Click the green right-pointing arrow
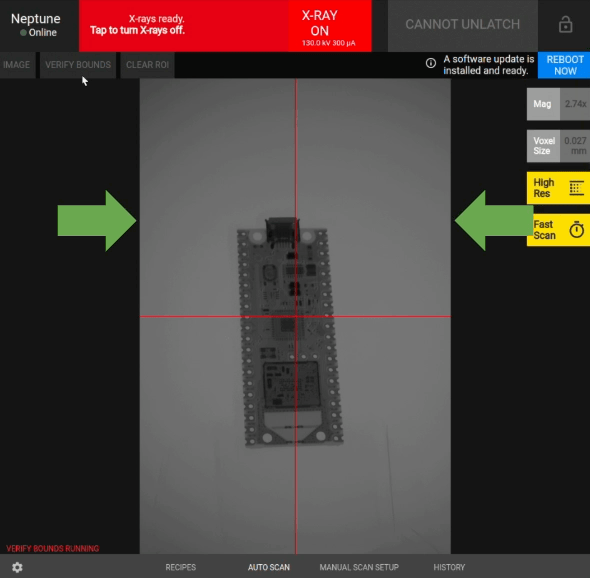This screenshot has width=590, height=578. tap(97, 221)
